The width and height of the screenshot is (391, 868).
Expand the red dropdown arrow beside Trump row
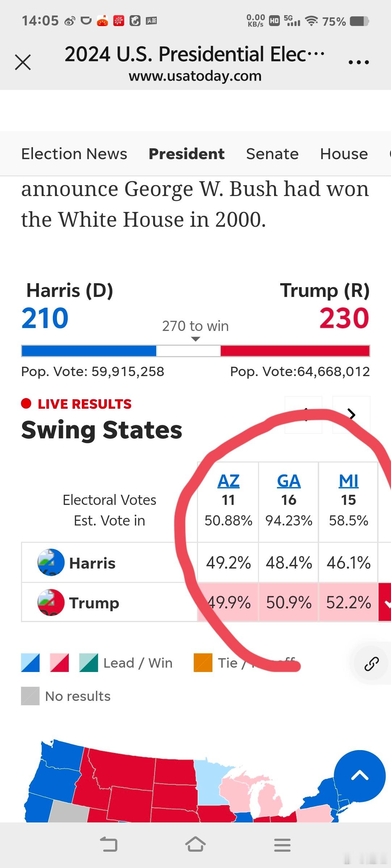[385, 603]
